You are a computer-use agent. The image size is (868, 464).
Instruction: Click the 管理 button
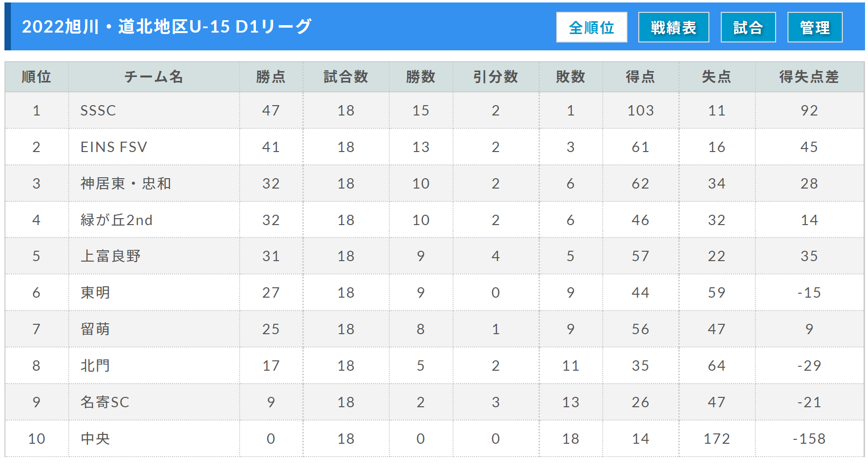pos(815,27)
